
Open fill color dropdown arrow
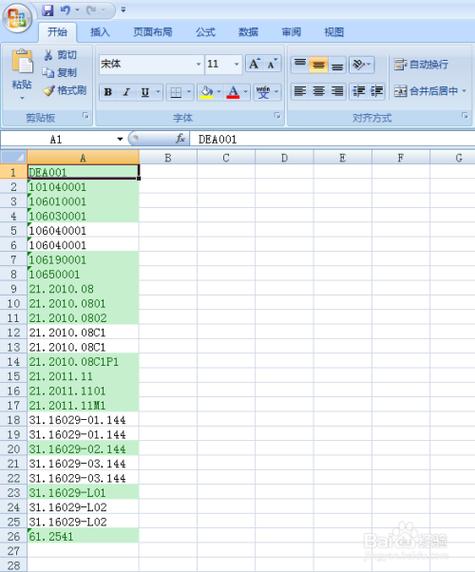(219, 92)
